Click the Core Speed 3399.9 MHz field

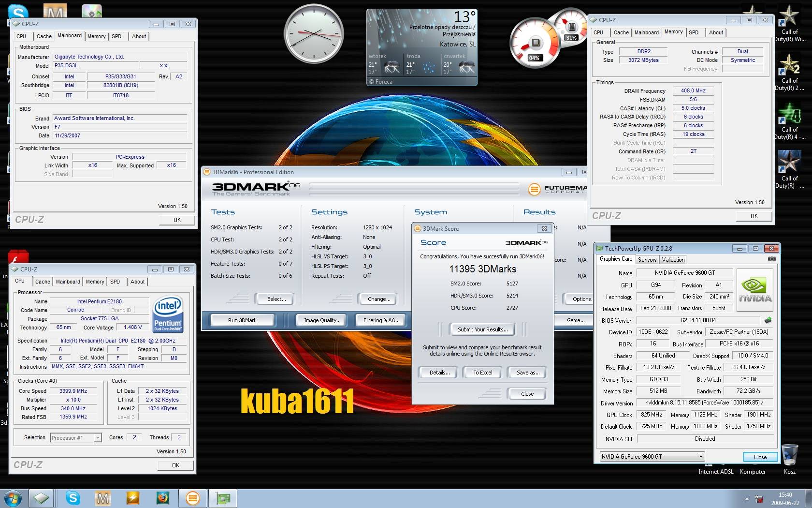73,391
